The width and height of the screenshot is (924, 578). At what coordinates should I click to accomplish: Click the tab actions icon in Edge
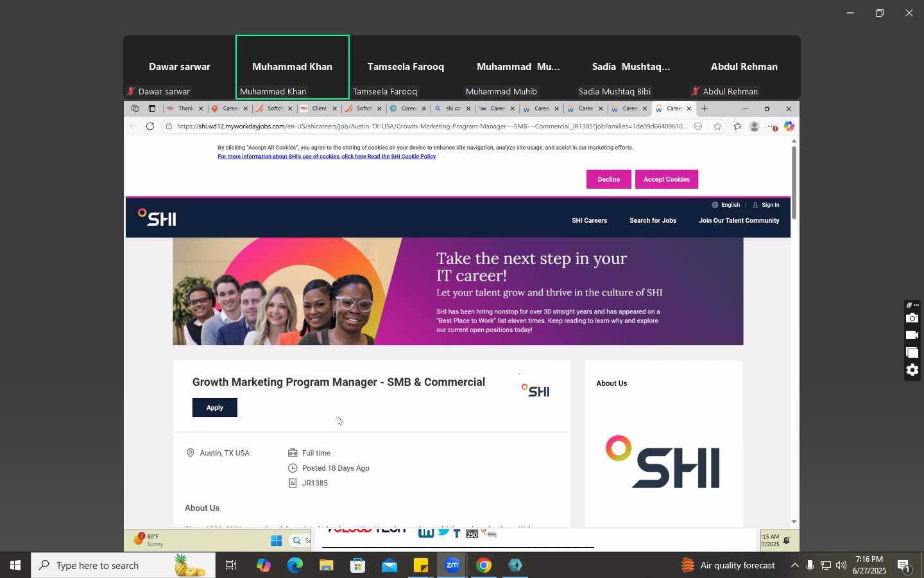[152, 109]
